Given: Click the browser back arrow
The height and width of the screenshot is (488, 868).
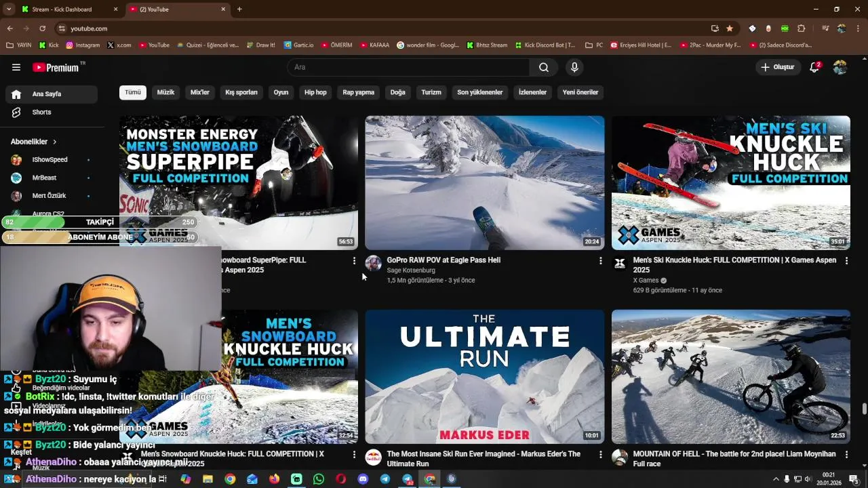Looking at the screenshot, I should coord(10,28).
